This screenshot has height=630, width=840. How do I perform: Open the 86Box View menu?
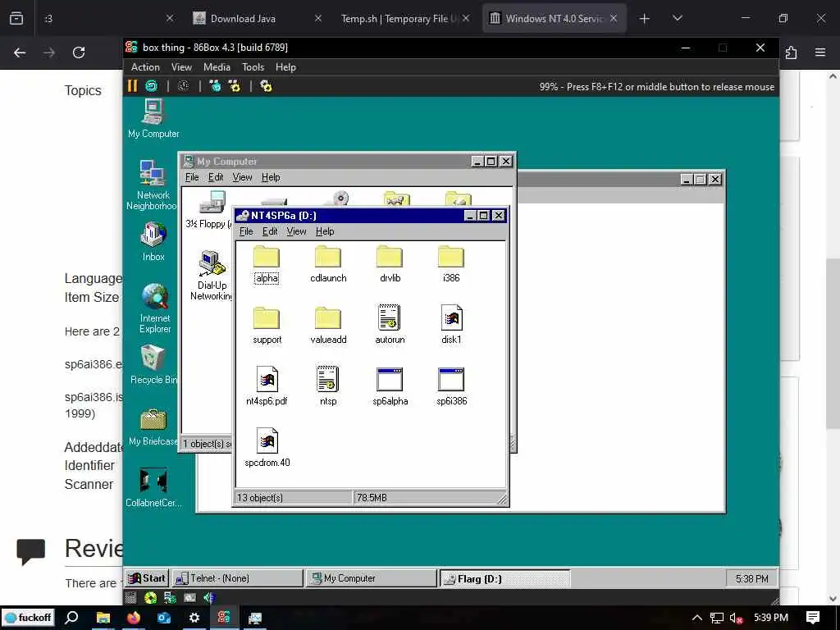(181, 67)
